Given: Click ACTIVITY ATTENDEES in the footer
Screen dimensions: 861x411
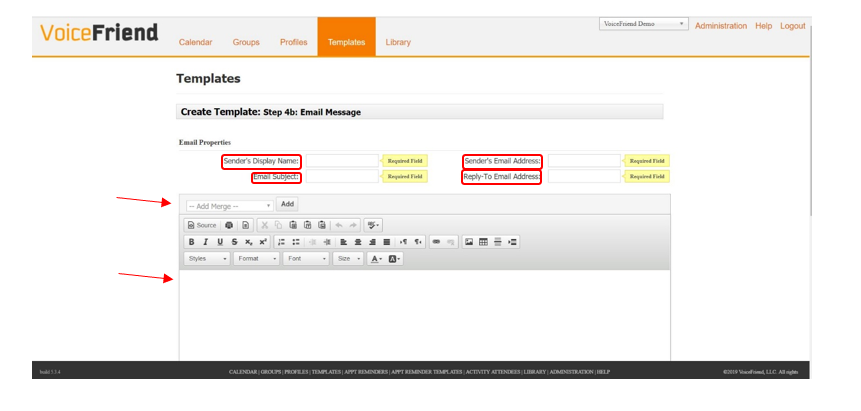Looking at the screenshot, I should tap(493, 372).
